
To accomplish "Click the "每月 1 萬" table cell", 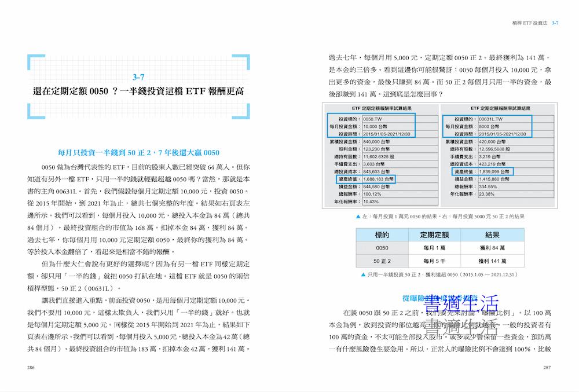I will click(x=434, y=248).
